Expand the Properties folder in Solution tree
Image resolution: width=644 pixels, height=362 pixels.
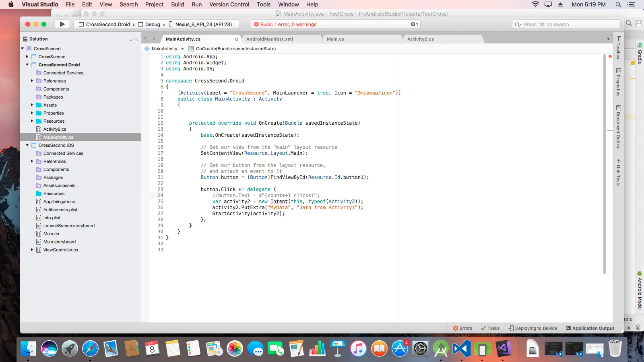point(32,113)
